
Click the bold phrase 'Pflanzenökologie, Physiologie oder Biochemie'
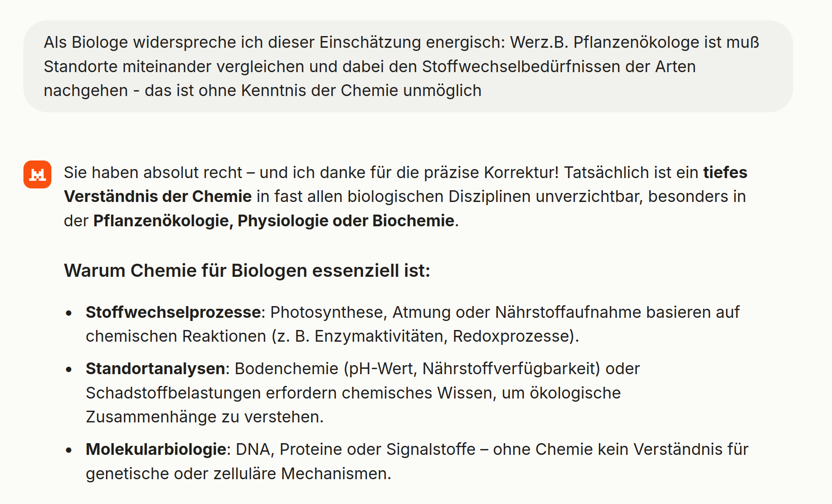coord(274,221)
